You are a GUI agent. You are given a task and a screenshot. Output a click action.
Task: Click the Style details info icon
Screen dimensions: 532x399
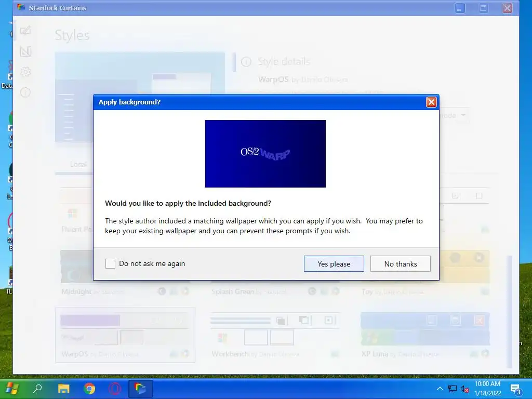(246, 62)
